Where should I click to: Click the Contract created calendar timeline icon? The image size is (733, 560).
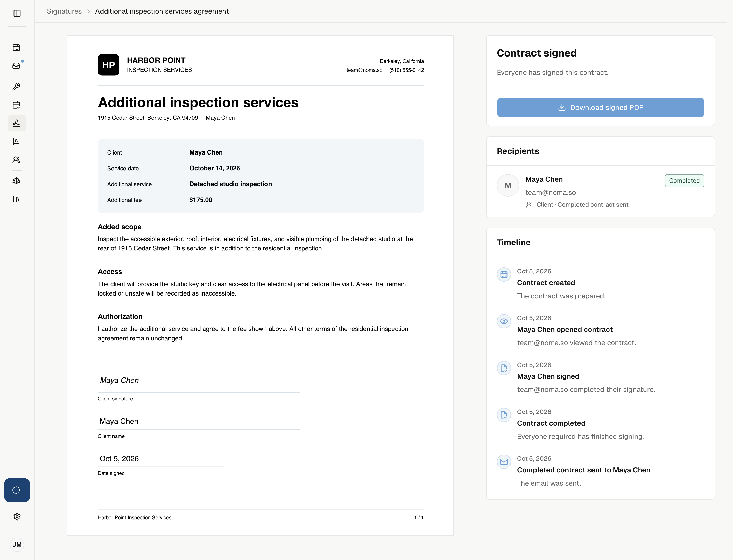(504, 274)
